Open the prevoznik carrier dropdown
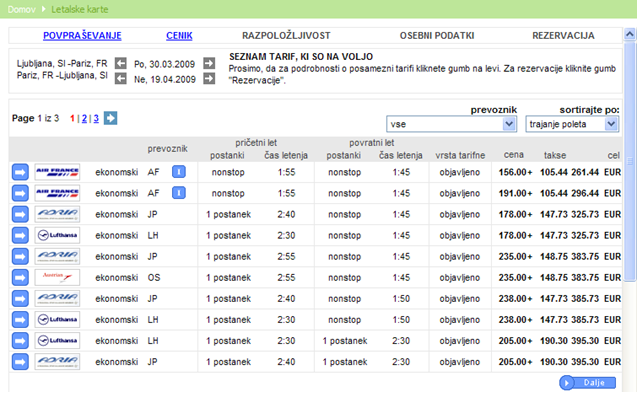Image resolution: width=638 pixels, height=393 pixels. tap(451, 124)
